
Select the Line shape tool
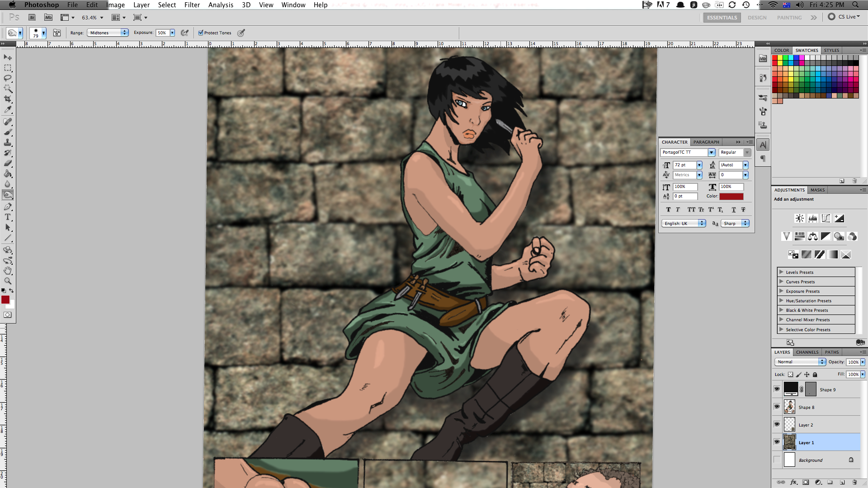pyautogui.click(x=8, y=238)
